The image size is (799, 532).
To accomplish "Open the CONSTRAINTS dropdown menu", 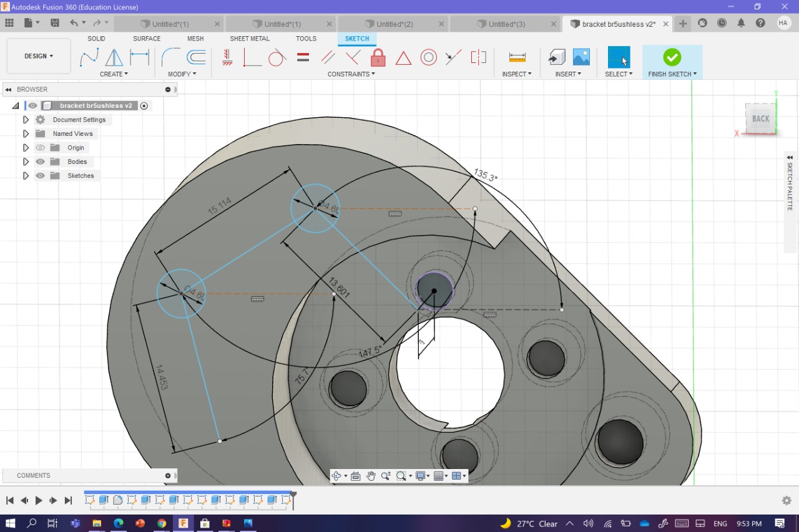I will [x=351, y=74].
